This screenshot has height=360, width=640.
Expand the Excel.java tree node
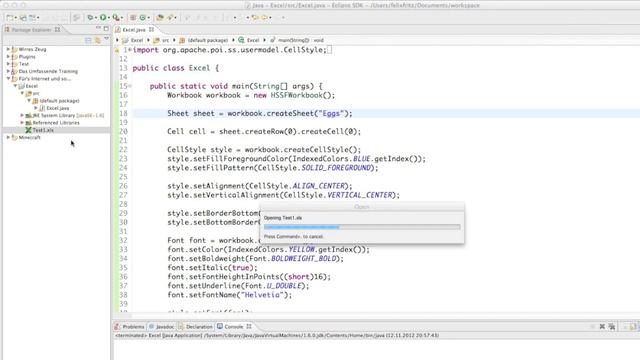[36, 108]
